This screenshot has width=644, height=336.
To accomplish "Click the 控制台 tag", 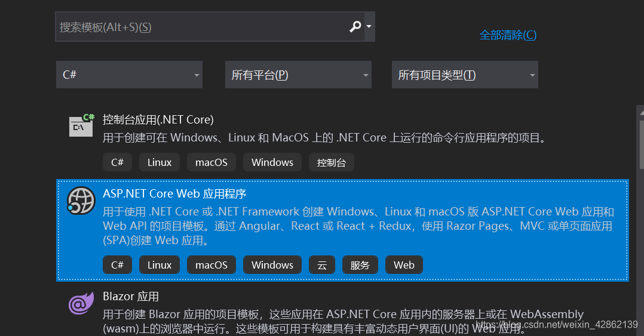I will point(332,162).
